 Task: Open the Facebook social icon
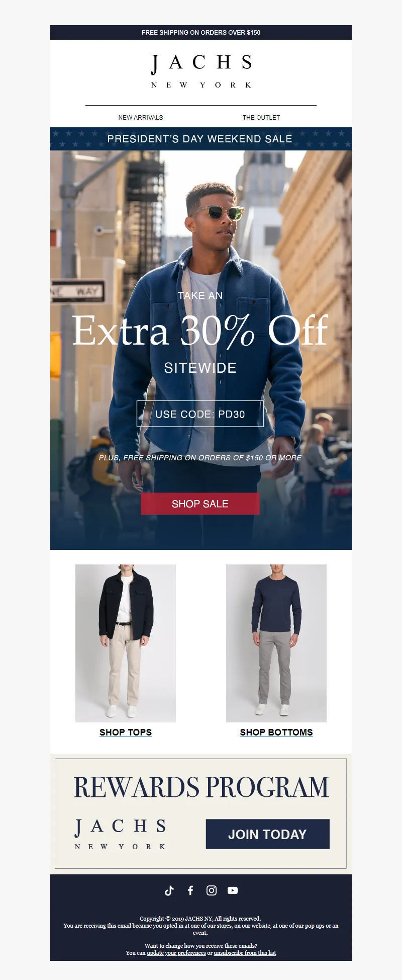tap(190, 890)
